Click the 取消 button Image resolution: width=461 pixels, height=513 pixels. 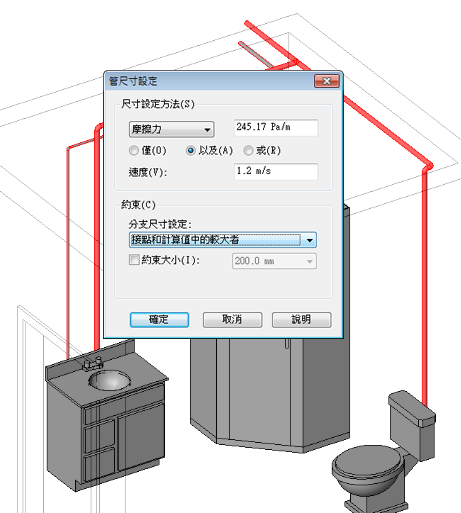232,320
